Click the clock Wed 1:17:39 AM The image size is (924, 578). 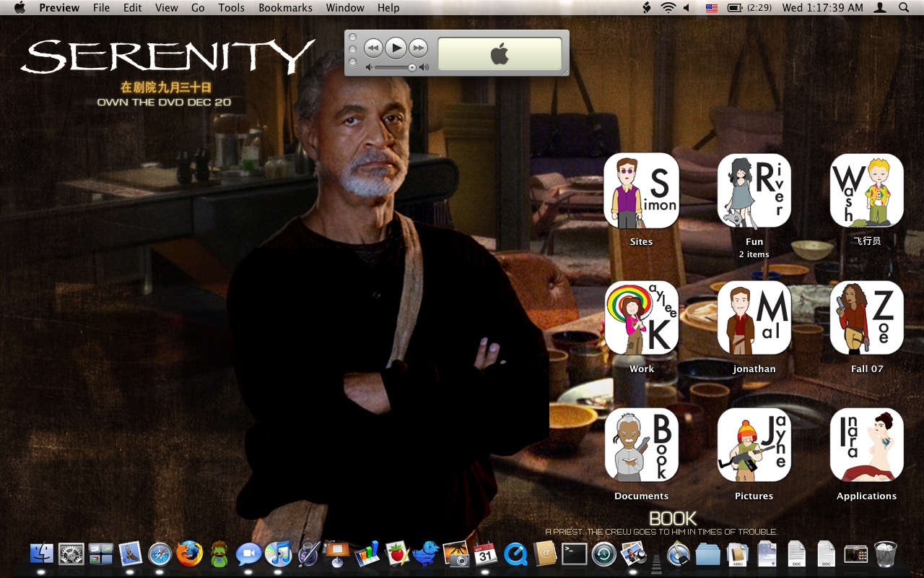point(822,8)
